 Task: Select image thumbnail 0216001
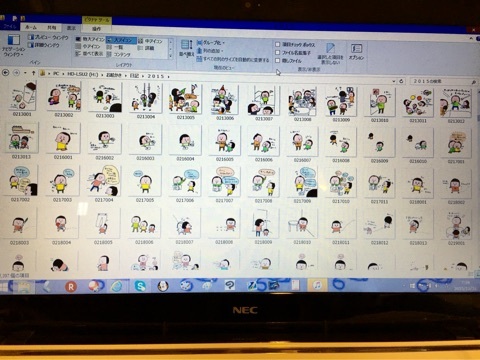[63, 138]
